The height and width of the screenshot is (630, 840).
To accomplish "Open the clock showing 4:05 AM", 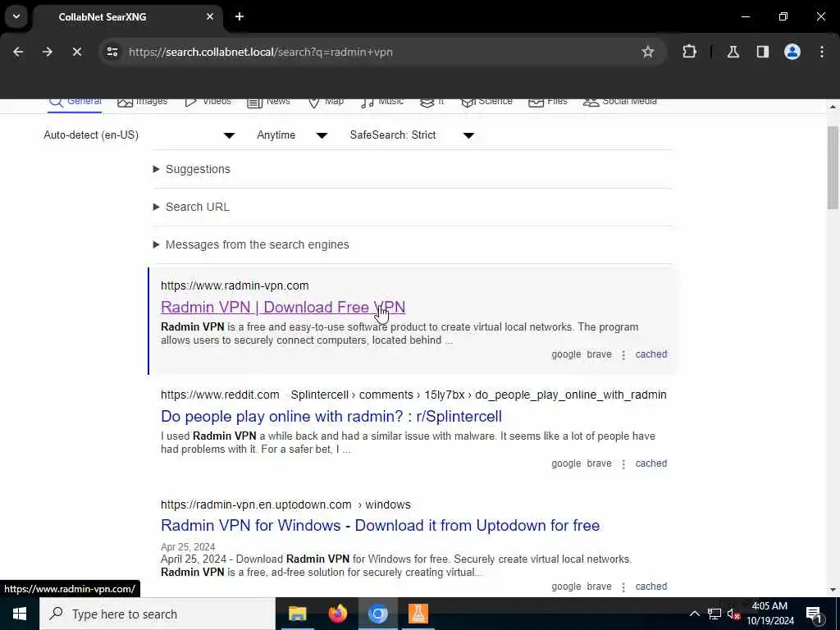I will 769,614.
